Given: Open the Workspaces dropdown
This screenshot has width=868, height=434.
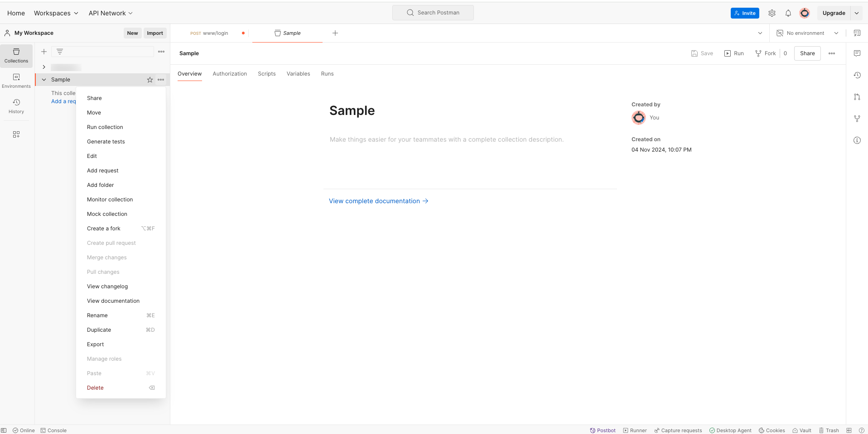Looking at the screenshot, I should [x=56, y=13].
